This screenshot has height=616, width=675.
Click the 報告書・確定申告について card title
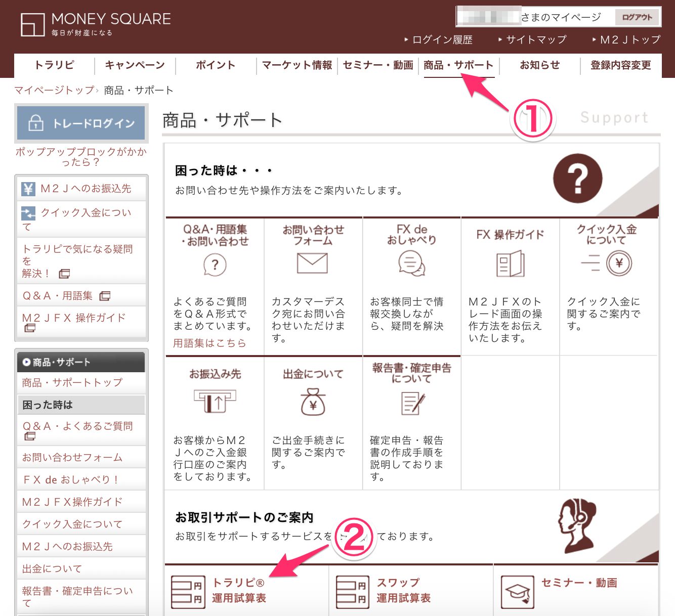click(x=411, y=373)
